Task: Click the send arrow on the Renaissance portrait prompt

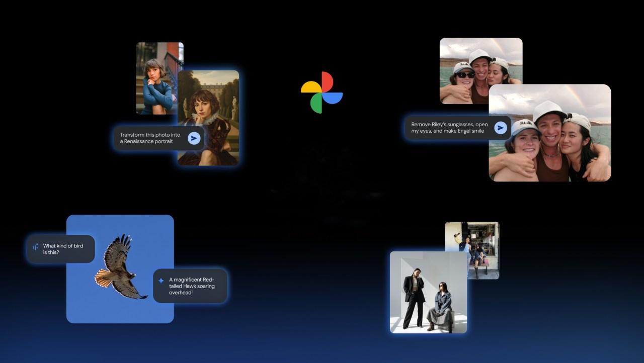Action: coord(193,138)
